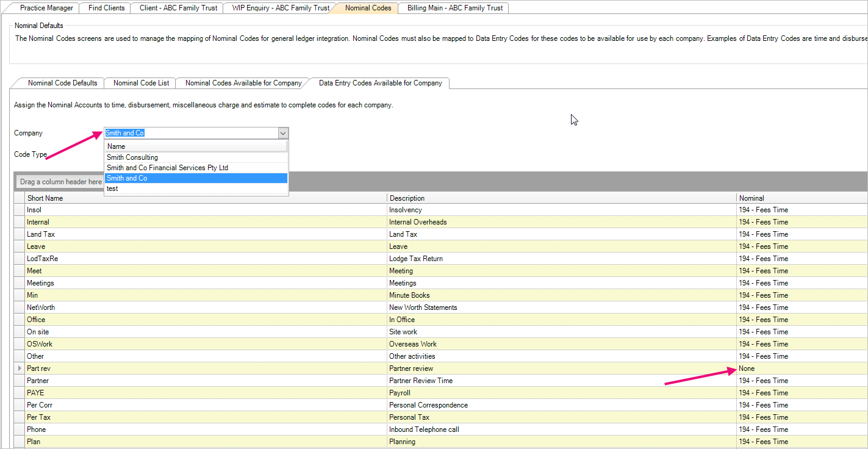Click the None nominal value for Partner review
The width and height of the screenshot is (868, 449).
[x=746, y=368]
